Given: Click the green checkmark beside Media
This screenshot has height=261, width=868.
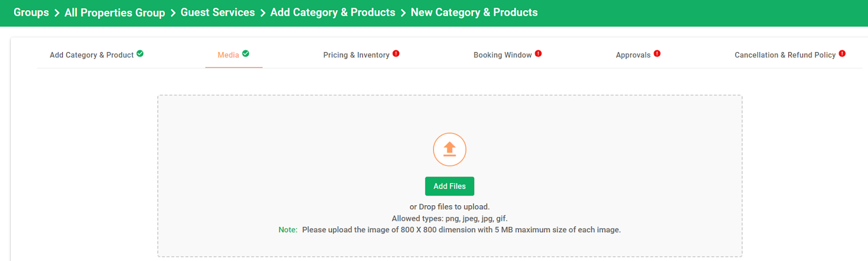Looking at the screenshot, I should pos(246,54).
